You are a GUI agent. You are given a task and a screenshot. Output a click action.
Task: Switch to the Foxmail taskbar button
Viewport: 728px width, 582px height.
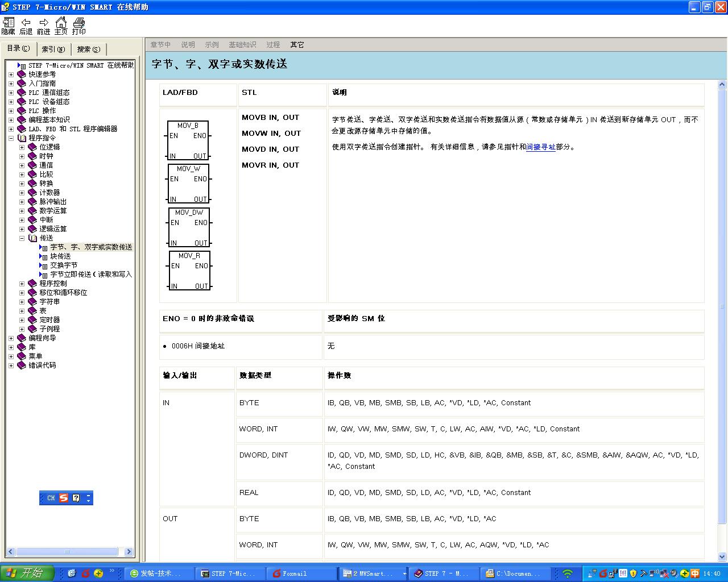[302, 574]
